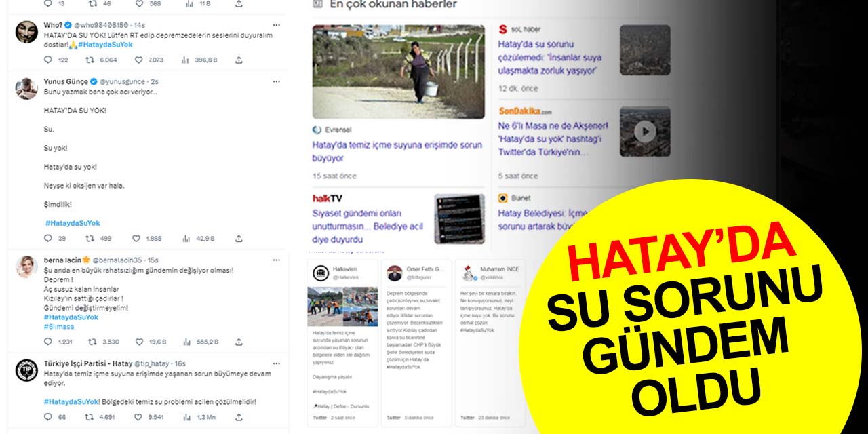The height and width of the screenshot is (434, 868).
Task: Share the Who? tweet
Action: pos(239,60)
